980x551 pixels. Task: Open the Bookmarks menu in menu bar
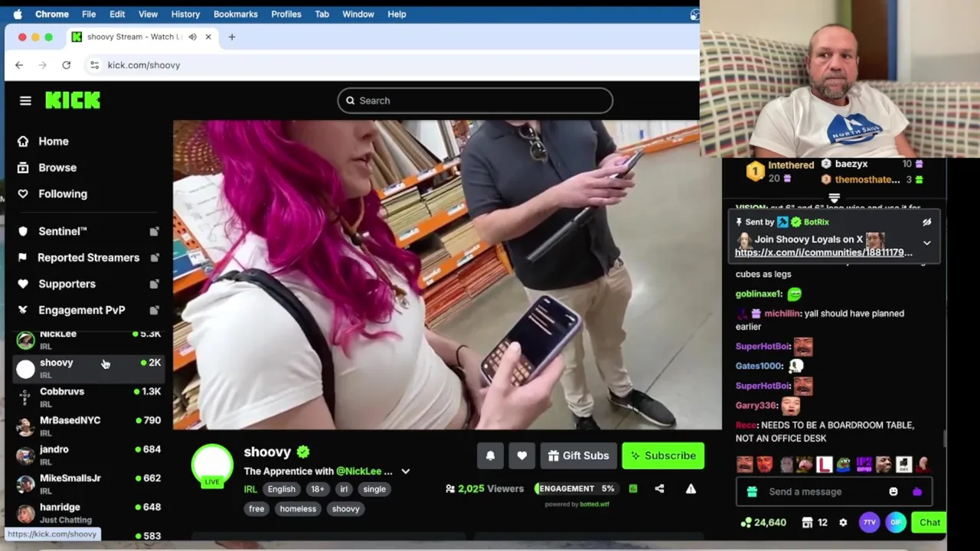[236, 14]
